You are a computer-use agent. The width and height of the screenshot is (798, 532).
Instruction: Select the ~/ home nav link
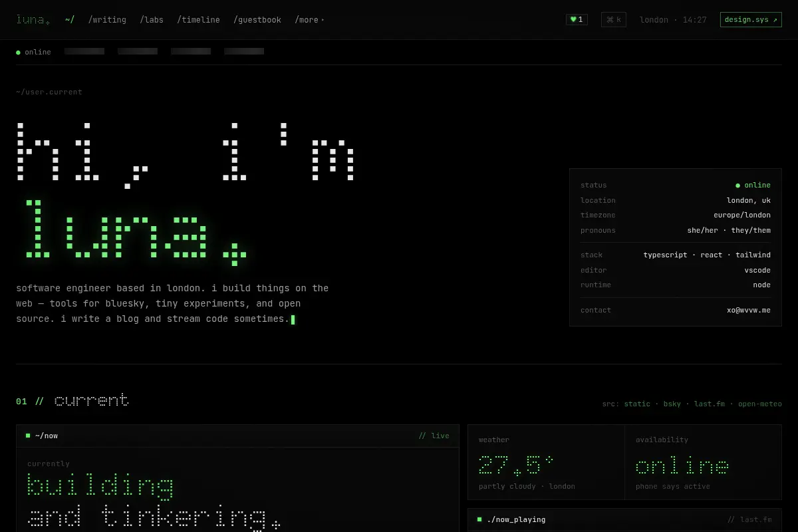pos(70,20)
